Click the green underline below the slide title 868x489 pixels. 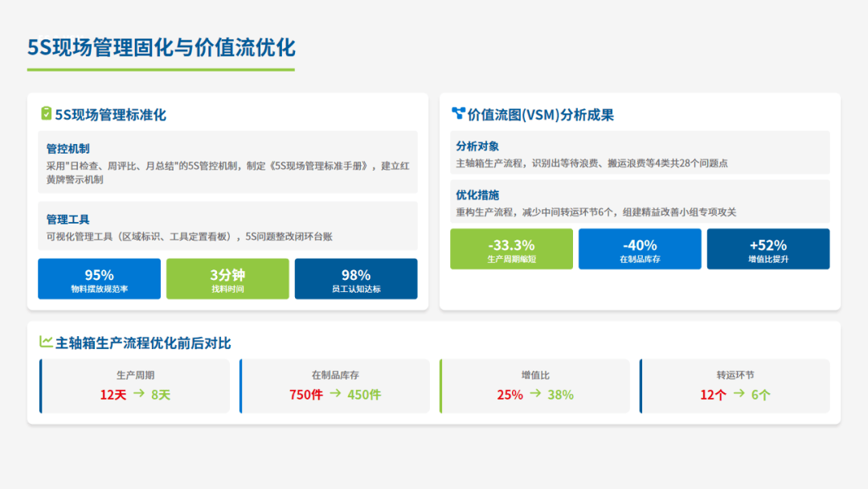161,70
